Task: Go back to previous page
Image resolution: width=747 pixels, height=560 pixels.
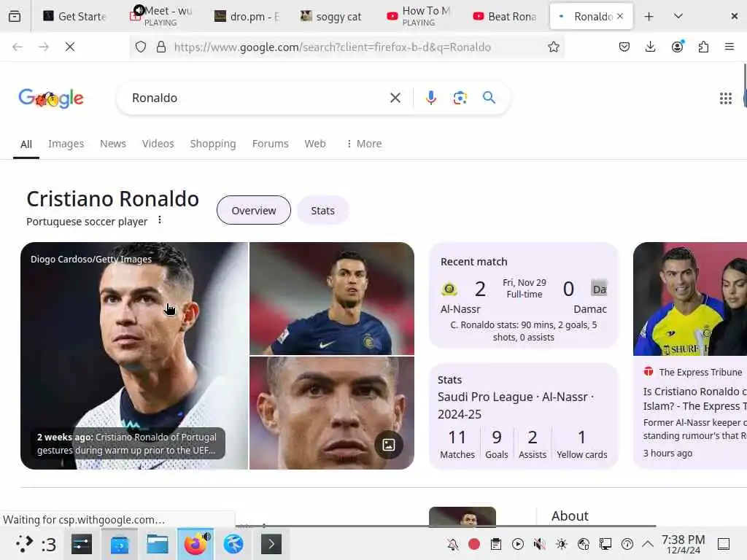Action: click(x=18, y=47)
